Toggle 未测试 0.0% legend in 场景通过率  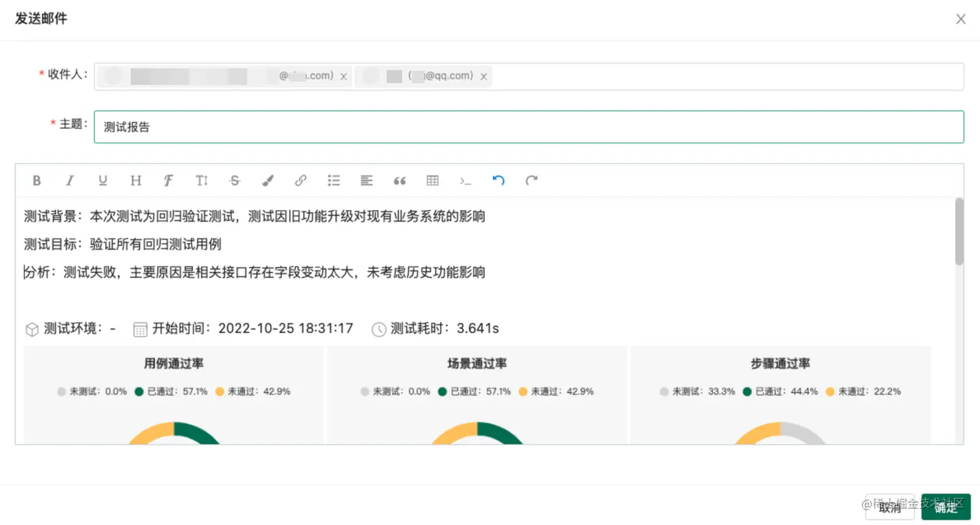pyautogui.click(x=395, y=391)
